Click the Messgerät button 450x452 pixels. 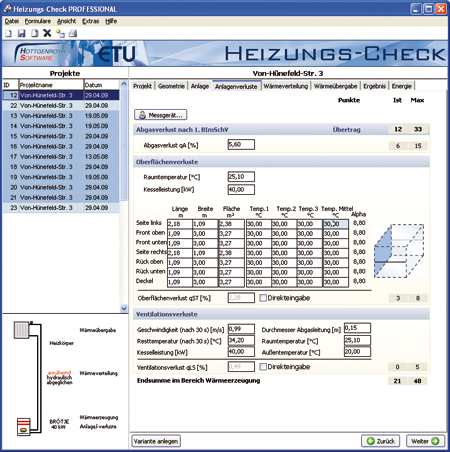tap(161, 115)
